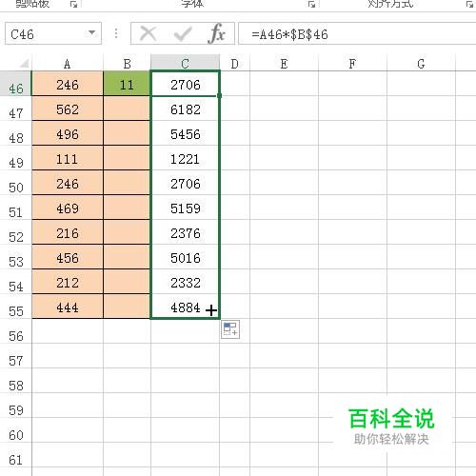
Task: Click cell A55 containing 444
Action: click(x=68, y=307)
